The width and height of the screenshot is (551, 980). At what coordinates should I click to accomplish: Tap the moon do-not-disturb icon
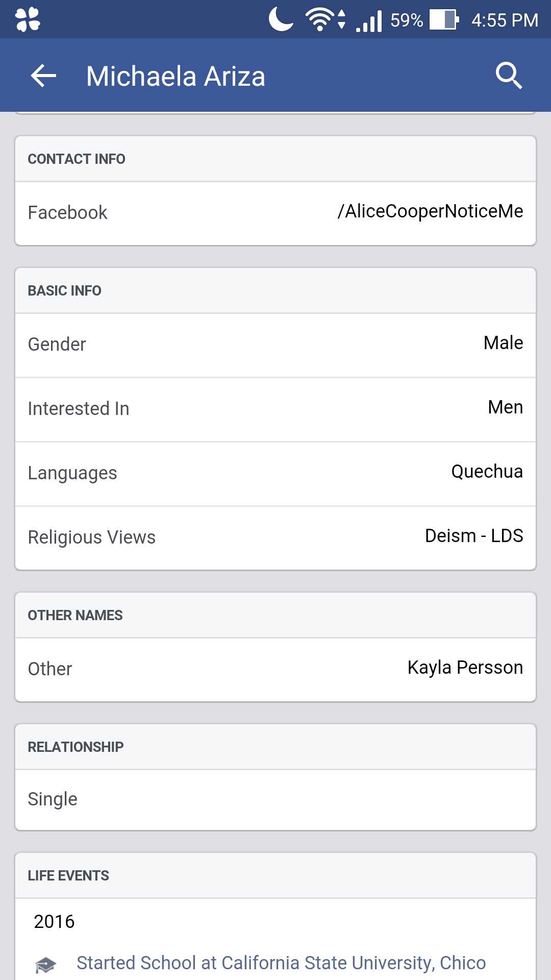(281, 19)
